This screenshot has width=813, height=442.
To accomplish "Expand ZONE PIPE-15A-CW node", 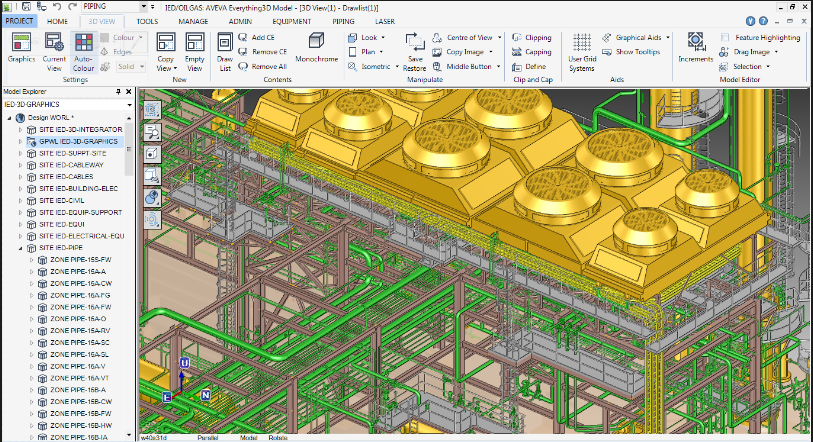I will (x=31, y=283).
